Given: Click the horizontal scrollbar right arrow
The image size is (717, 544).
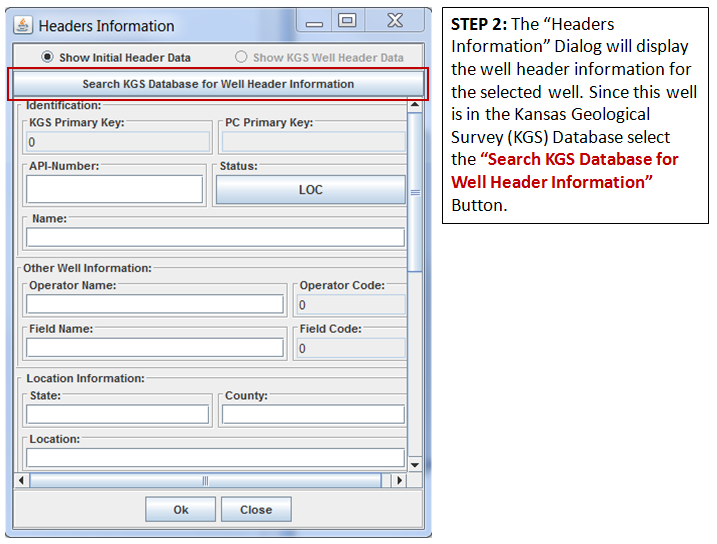Looking at the screenshot, I should coord(399,480).
